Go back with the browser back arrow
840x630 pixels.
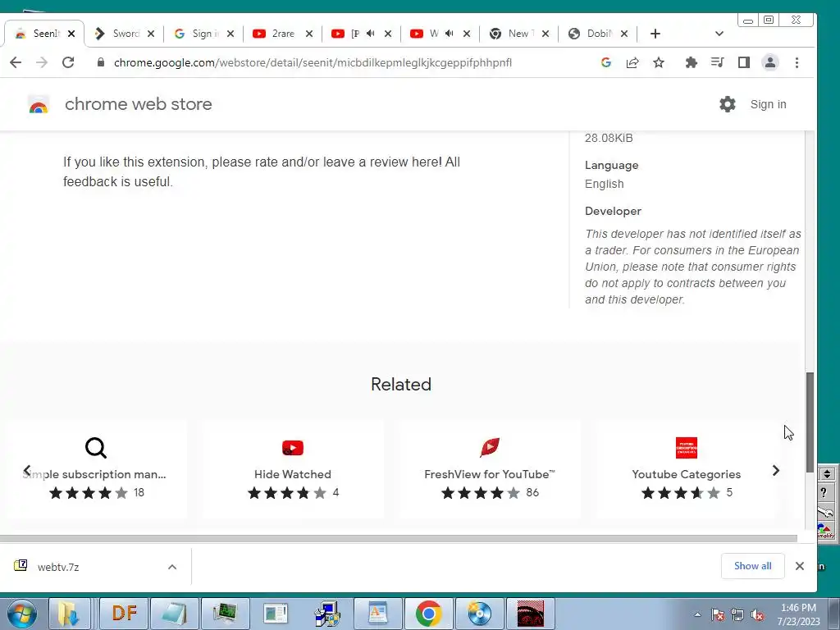point(16,62)
